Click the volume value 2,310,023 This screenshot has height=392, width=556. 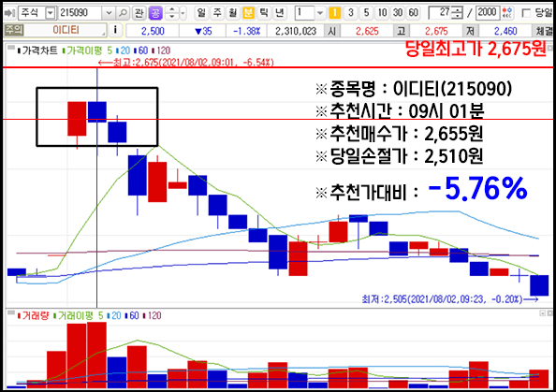click(x=296, y=31)
